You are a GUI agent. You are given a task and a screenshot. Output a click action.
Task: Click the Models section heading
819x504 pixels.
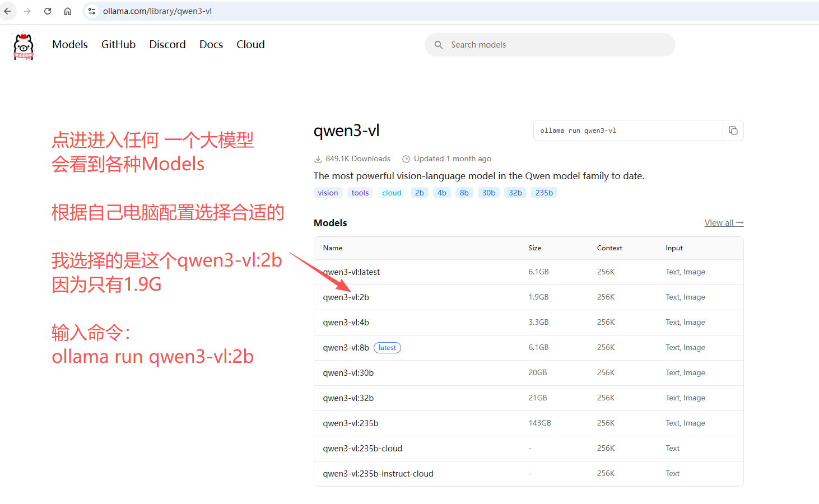331,223
